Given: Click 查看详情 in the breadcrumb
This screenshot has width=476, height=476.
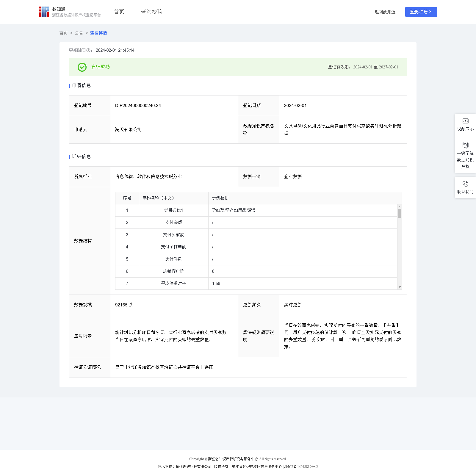Looking at the screenshot, I should pyautogui.click(x=98, y=33).
